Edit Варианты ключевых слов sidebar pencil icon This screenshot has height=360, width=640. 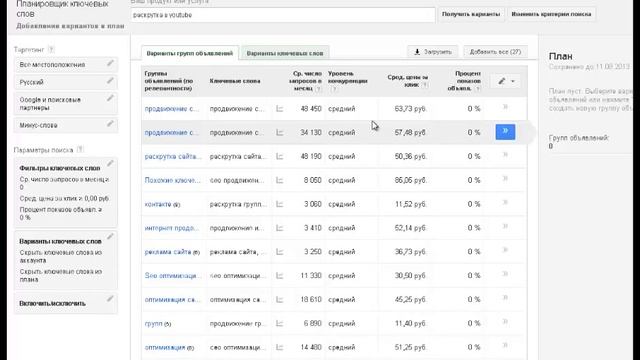[110, 237]
